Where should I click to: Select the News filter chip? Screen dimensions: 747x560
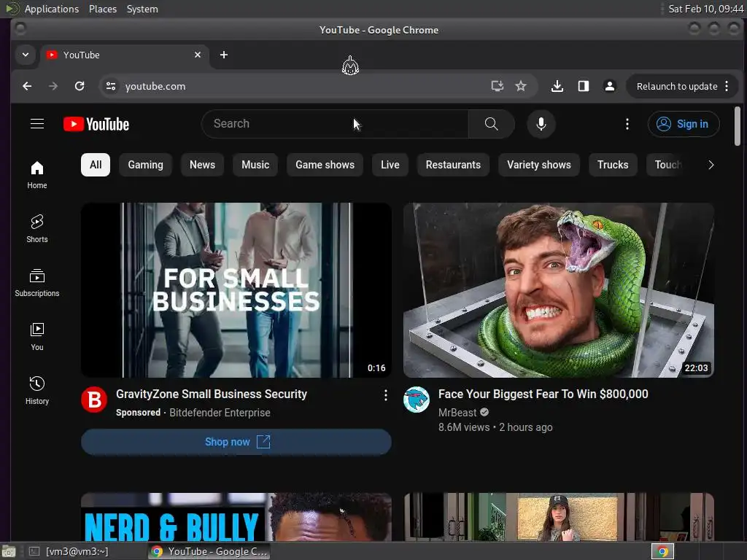click(x=202, y=165)
